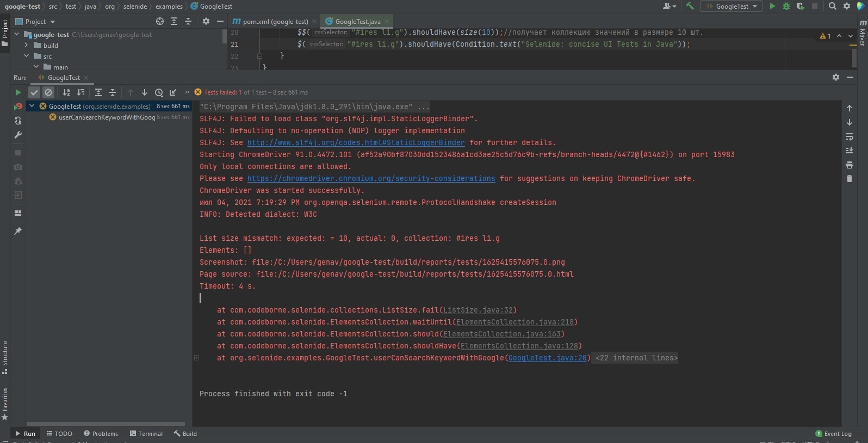Image resolution: width=868 pixels, height=443 pixels.
Task: Run GoogleTest with coverage
Action: [801, 7]
